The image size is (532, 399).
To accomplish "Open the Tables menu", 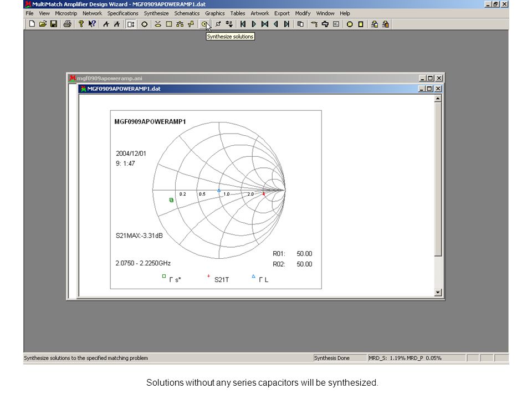I will (238, 13).
